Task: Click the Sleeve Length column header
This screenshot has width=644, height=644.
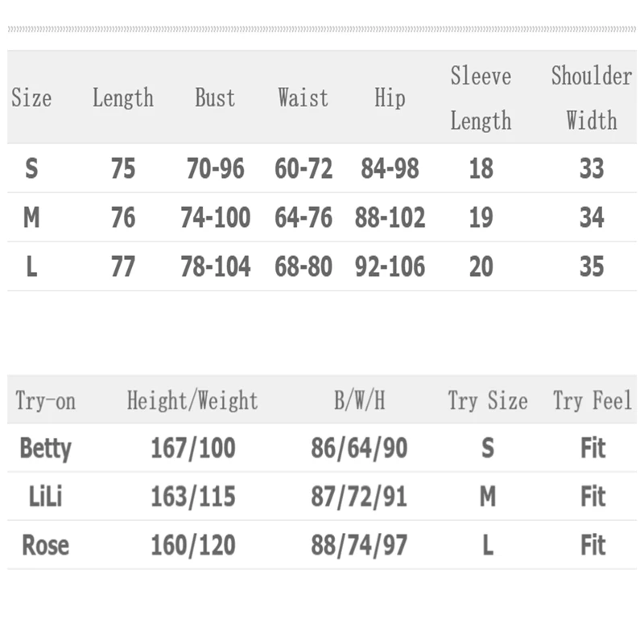Action: pyautogui.click(x=481, y=98)
